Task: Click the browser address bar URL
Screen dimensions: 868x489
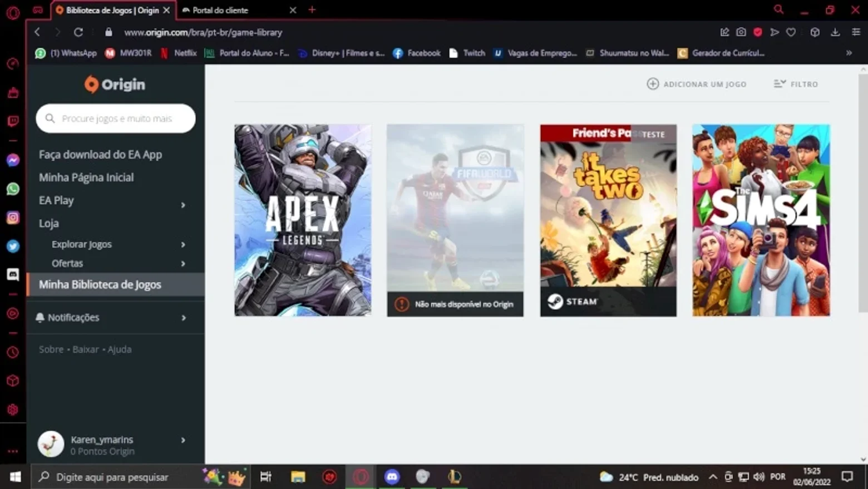Action: pyautogui.click(x=203, y=32)
